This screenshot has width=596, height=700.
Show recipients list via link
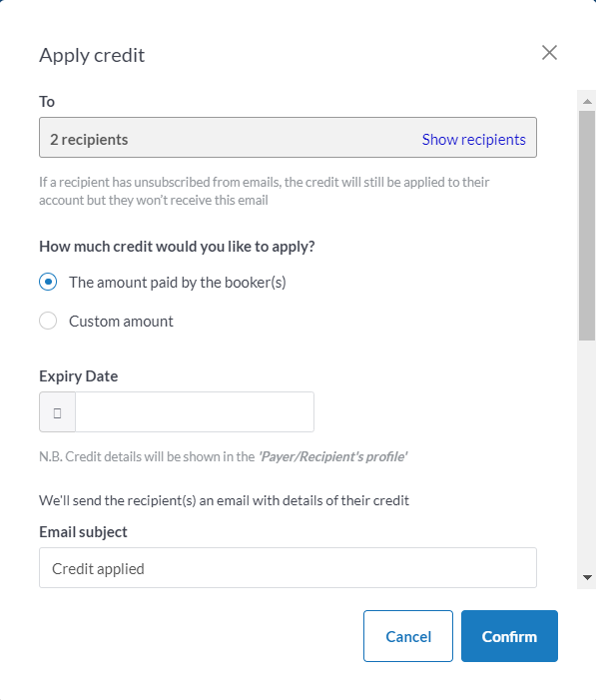pos(473,140)
